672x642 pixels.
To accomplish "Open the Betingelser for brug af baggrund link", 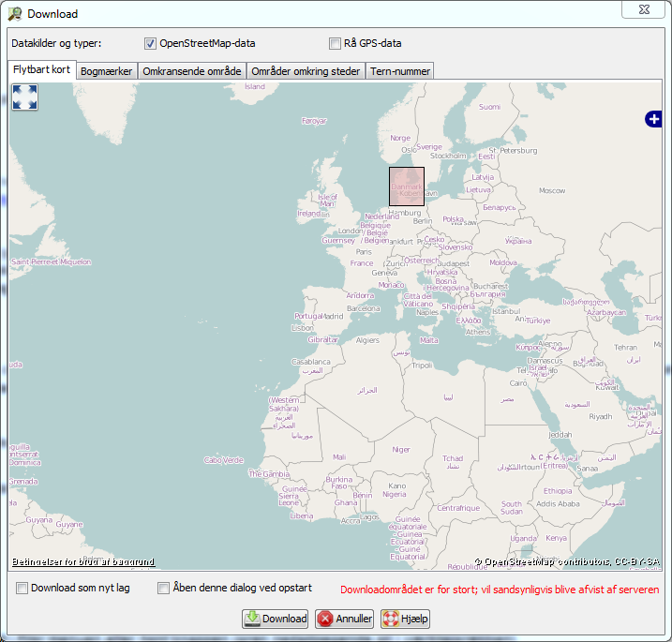I will pos(82,562).
